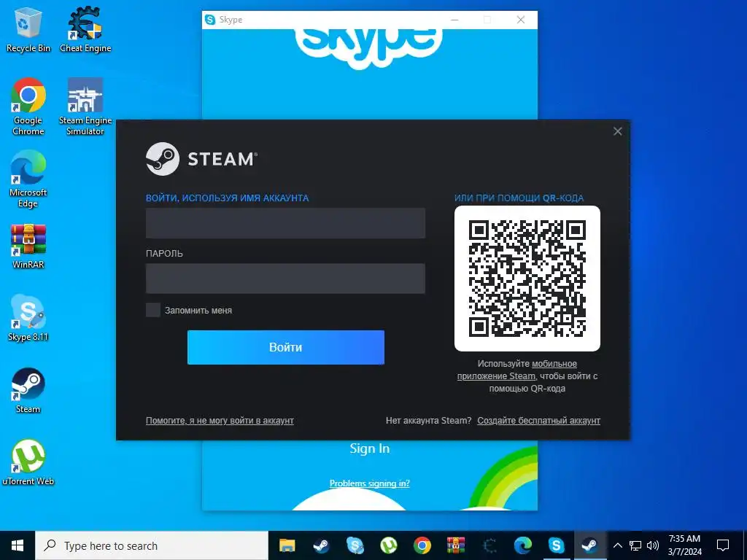Open the network status tray icon
The height and width of the screenshot is (560, 747).
pyautogui.click(x=635, y=545)
